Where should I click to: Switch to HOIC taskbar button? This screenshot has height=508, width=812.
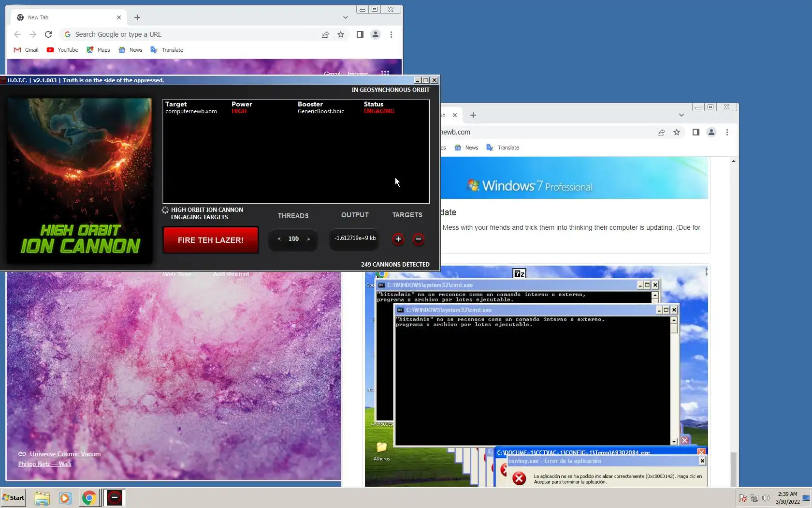pos(115,498)
